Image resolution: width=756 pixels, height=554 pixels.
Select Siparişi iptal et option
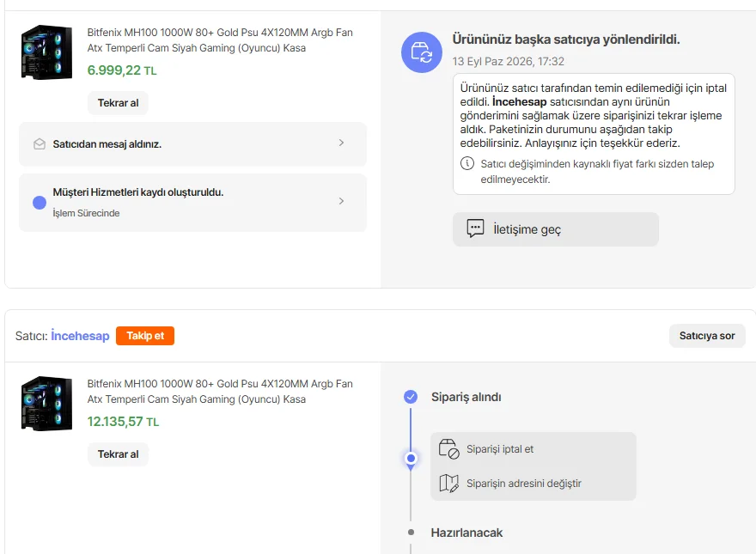pos(499,449)
